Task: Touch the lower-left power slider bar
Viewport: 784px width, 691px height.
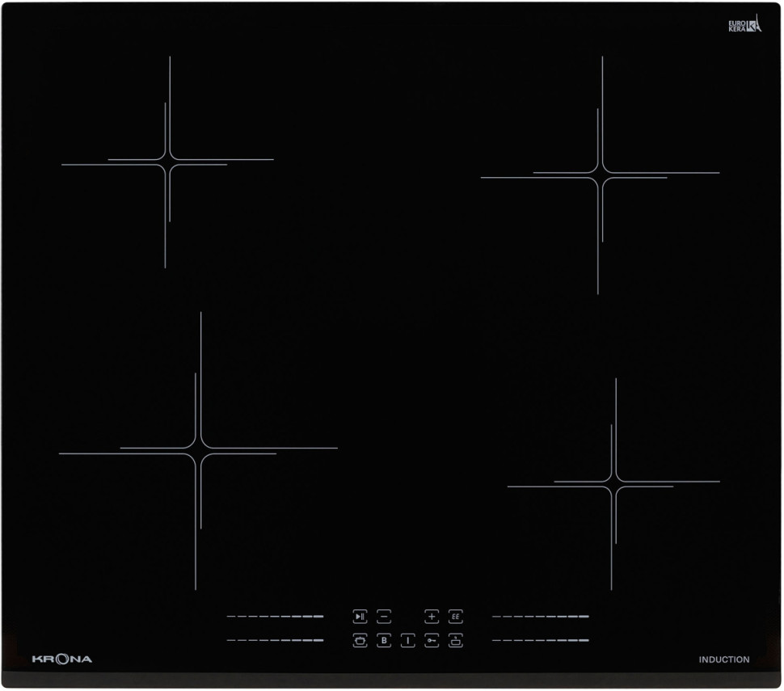Action: (275, 641)
